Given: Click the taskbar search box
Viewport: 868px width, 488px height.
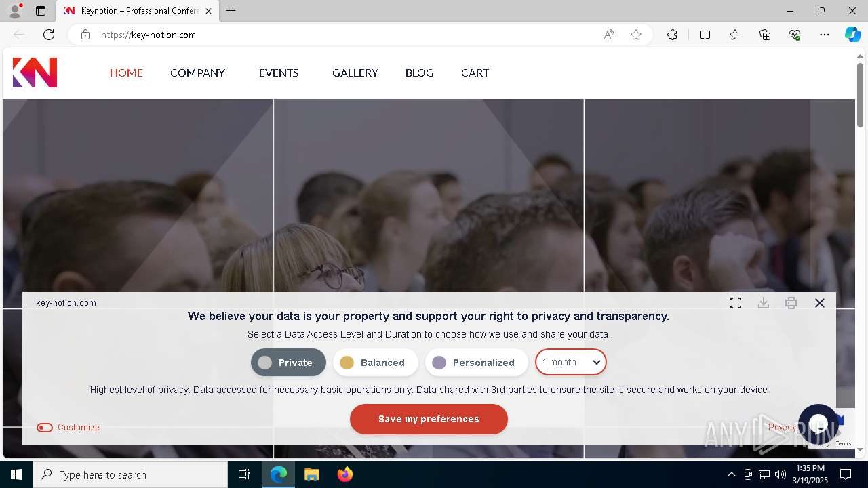Looking at the screenshot, I should tap(130, 474).
